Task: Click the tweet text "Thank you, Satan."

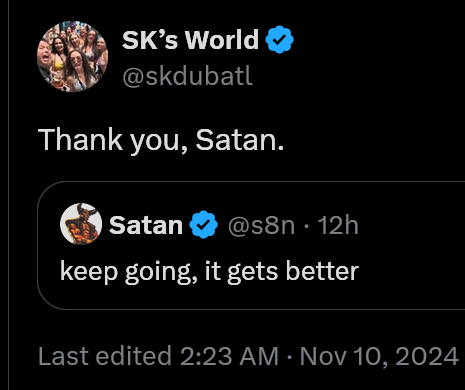Action: point(161,140)
